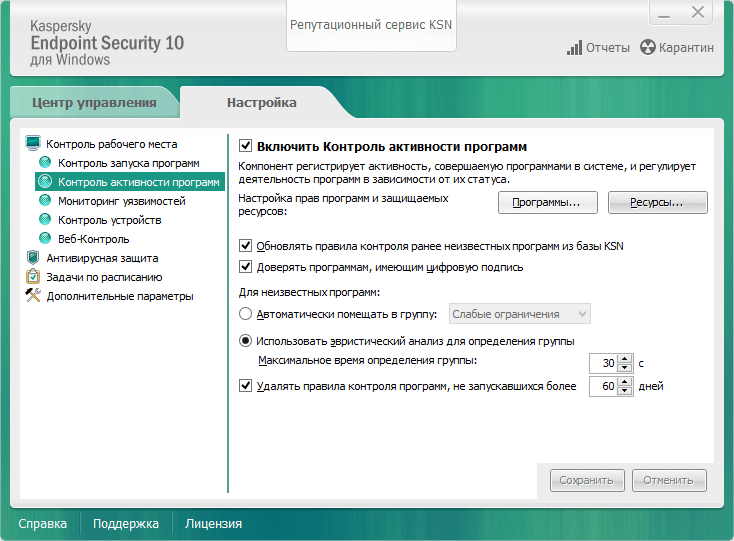Click the tools icon beside Дополнительные параметры
Image resolution: width=734 pixels, height=541 pixels.
(x=33, y=295)
